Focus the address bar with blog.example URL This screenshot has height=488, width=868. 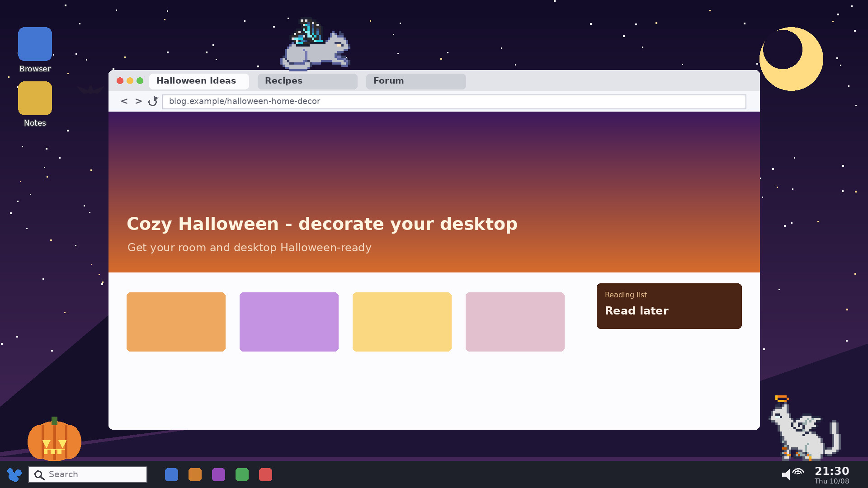tap(454, 102)
